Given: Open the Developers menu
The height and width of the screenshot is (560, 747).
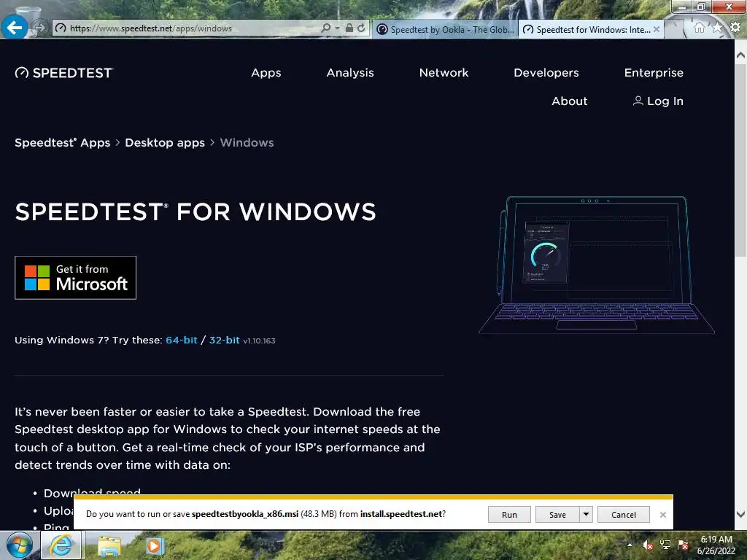Looking at the screenshot, I should coord(546,73).
